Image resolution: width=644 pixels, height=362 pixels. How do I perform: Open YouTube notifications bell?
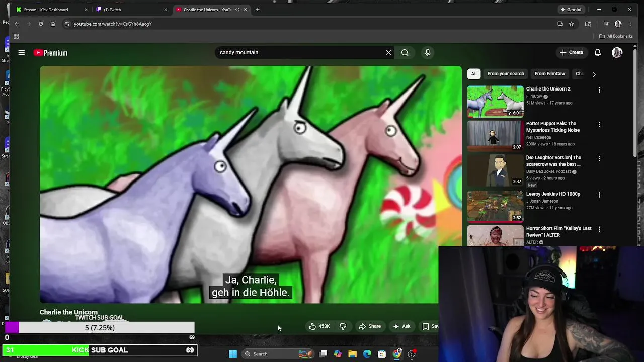coord(598,53)
